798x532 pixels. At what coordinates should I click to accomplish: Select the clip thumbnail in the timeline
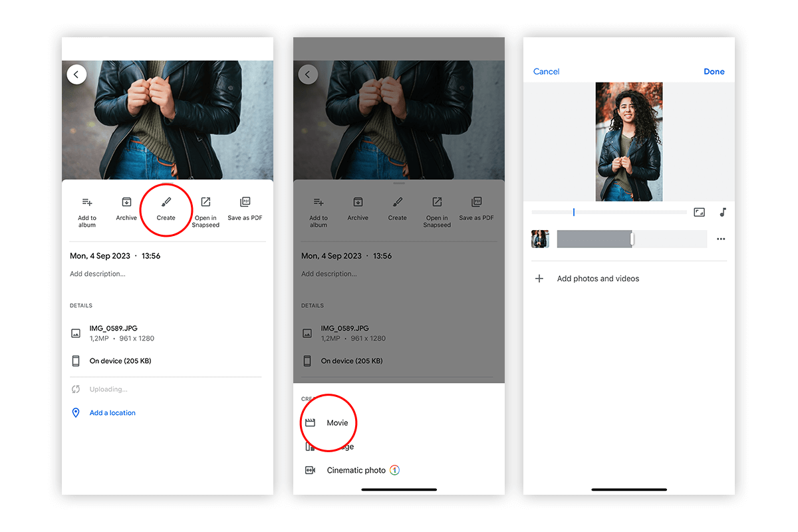coord(540,239)
